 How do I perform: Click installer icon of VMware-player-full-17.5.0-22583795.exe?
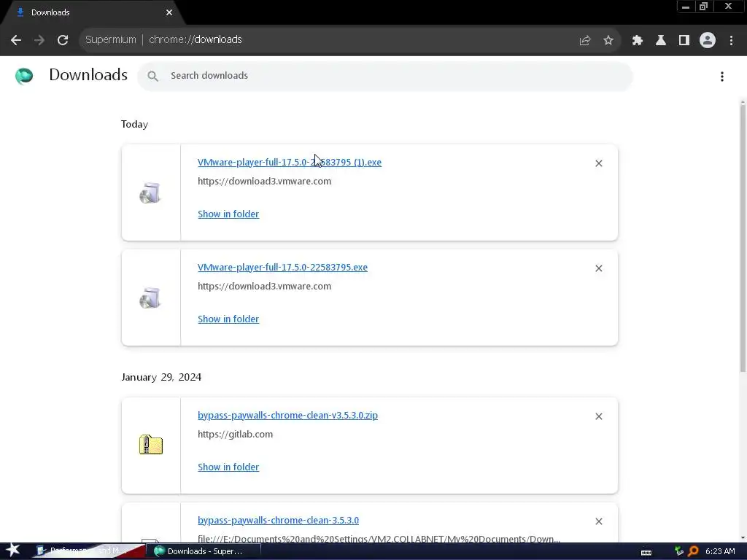pos(150,298)
